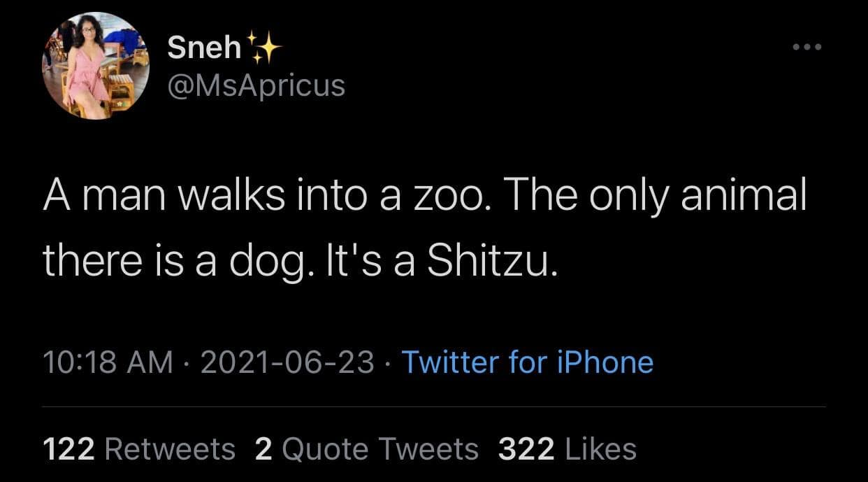Click the number 122 retweet count
The width and height of the screenshot is (868, 482).
(68, 448)
